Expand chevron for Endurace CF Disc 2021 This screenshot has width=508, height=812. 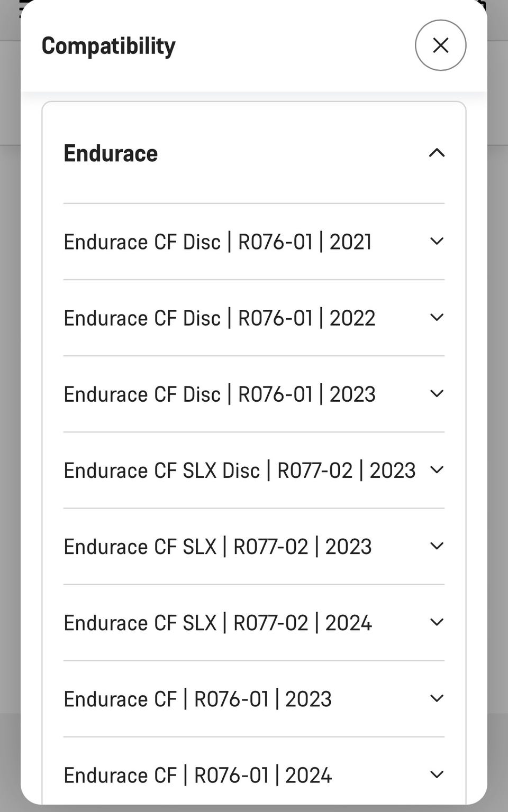pos(437,242)
